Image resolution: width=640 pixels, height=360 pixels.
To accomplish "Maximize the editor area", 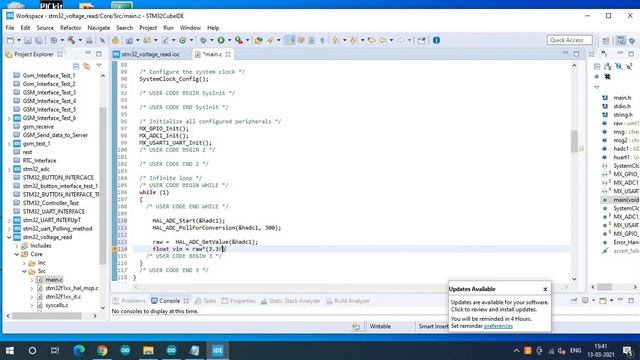I will (x=576, y=54).
